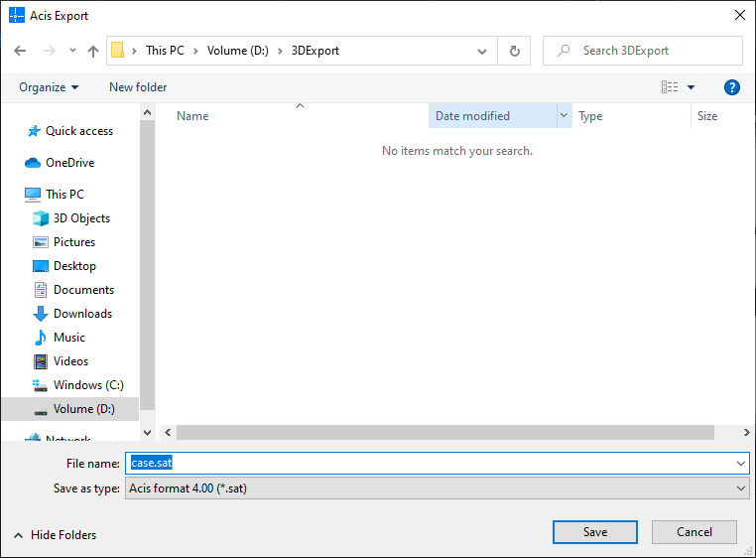Collapse the pane with Hide Folders
This screenshot has width=756, height=558.
[56, 535]
